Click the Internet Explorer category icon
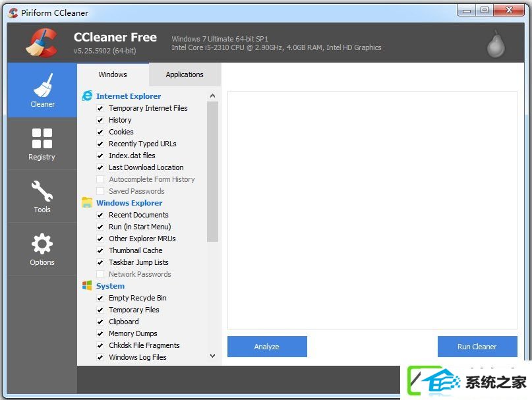The image size is (532, 400). click(87, 96)
